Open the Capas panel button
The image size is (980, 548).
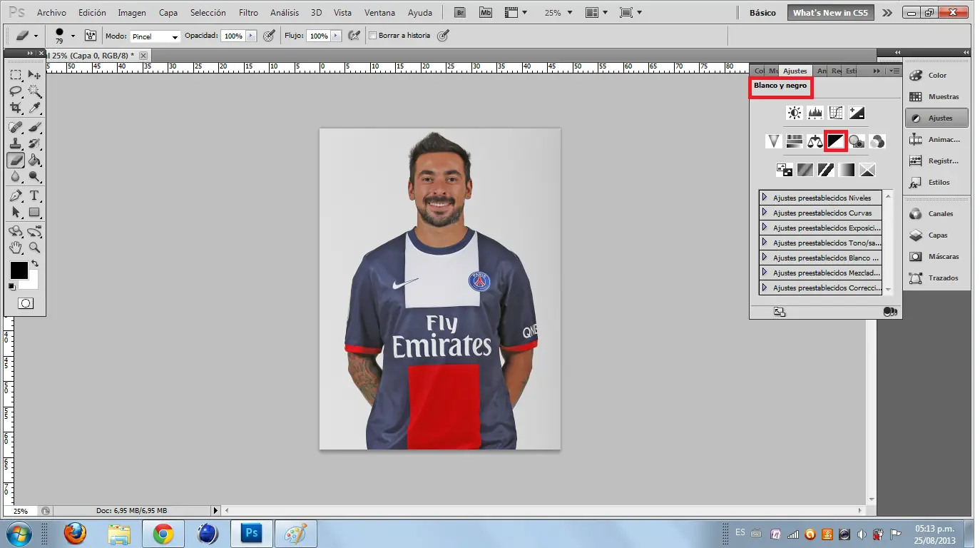coord(937,235)
